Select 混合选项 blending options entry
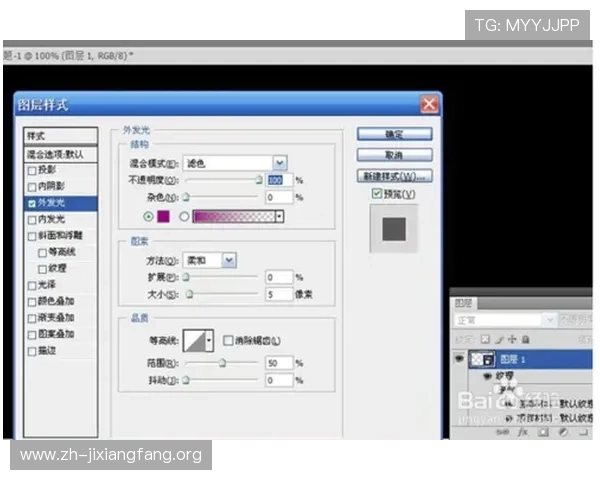Viewport: 600px width, 480px height. click(60, 154)
